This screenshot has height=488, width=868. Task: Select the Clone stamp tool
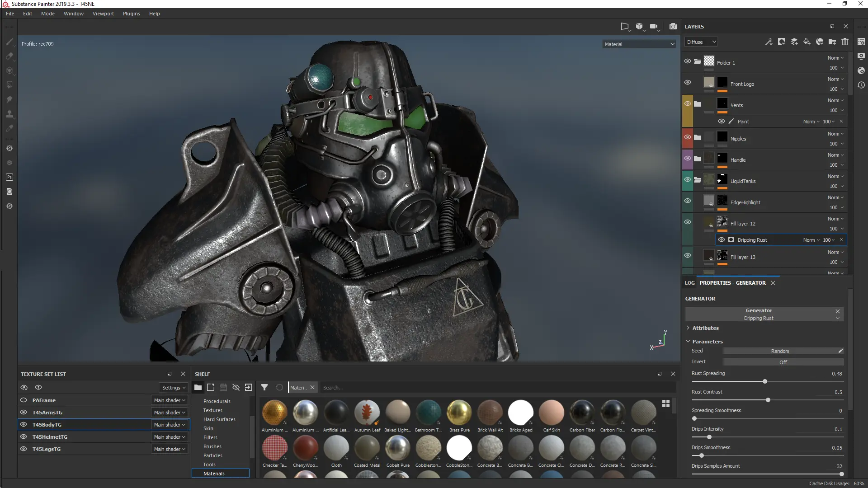click(x=9, y=114)
